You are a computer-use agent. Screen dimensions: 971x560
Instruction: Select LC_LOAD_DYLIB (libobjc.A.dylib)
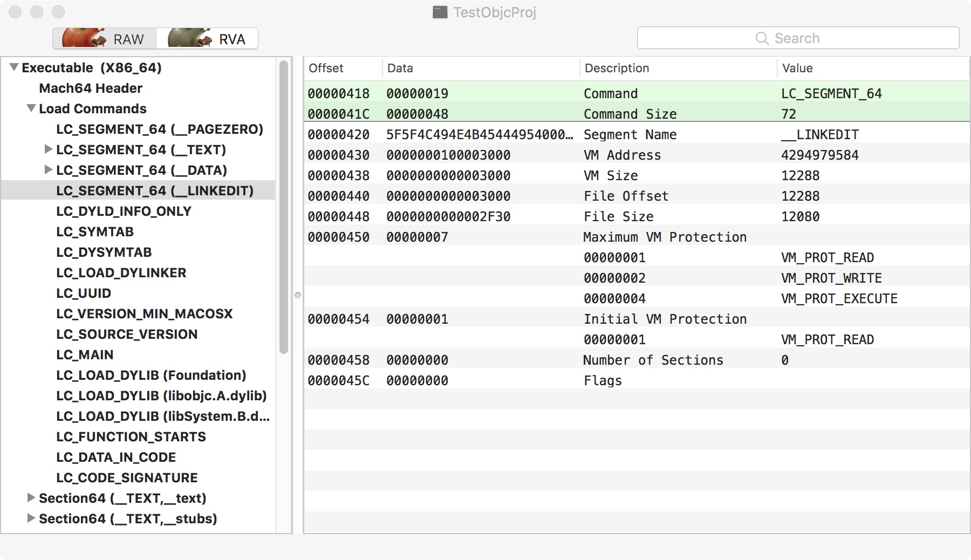[x=161, y=395]
